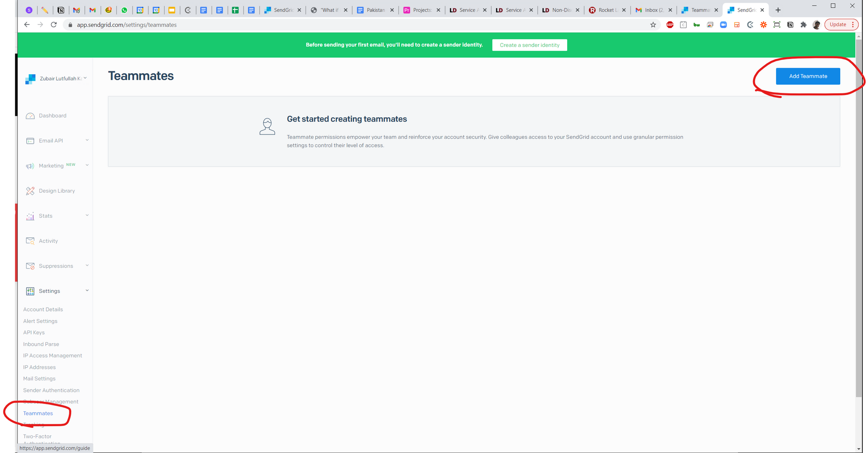Click the Settings sliders icon
868x453 pixels.
tap(30, 291)
